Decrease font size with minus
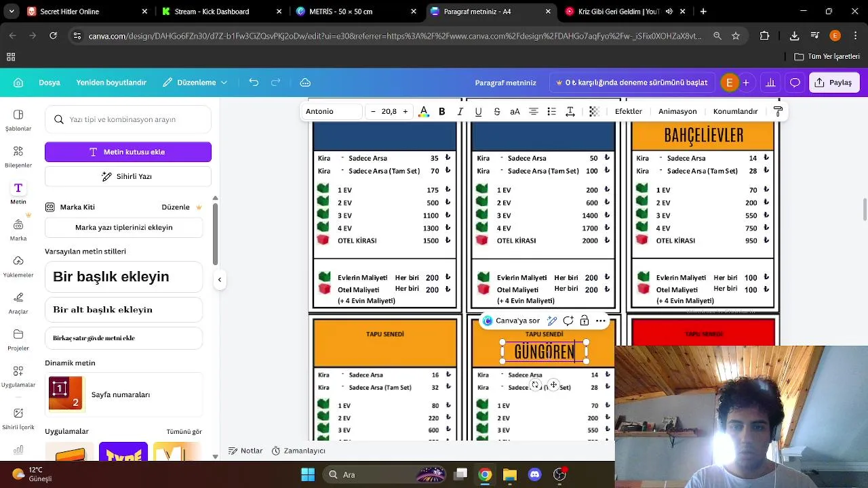 pos(373,111)
